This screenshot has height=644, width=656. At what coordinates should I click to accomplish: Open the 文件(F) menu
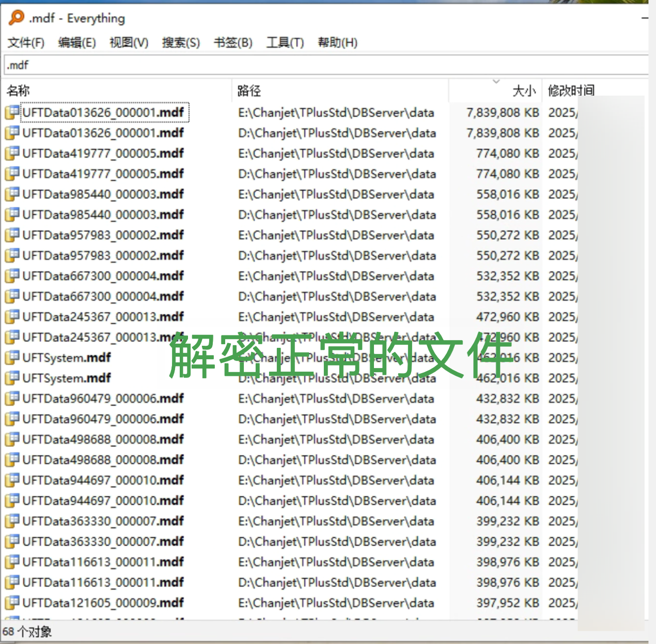click(26, 42)
